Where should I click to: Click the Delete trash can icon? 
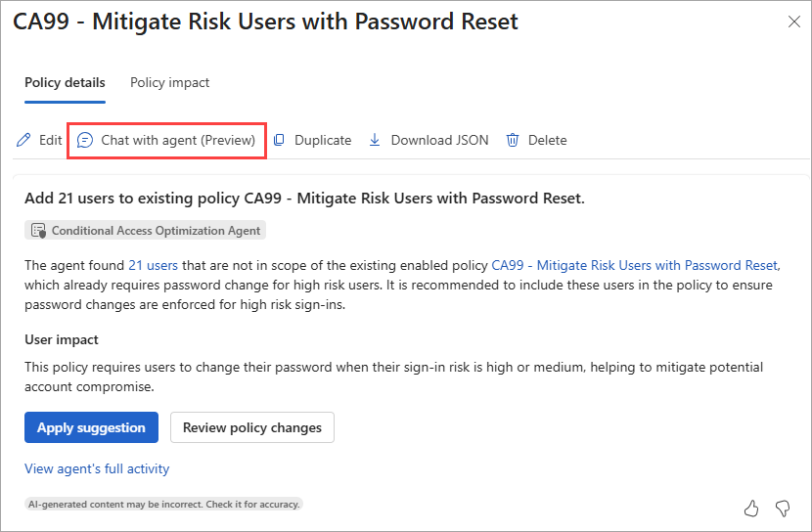[x=513, y=140]
